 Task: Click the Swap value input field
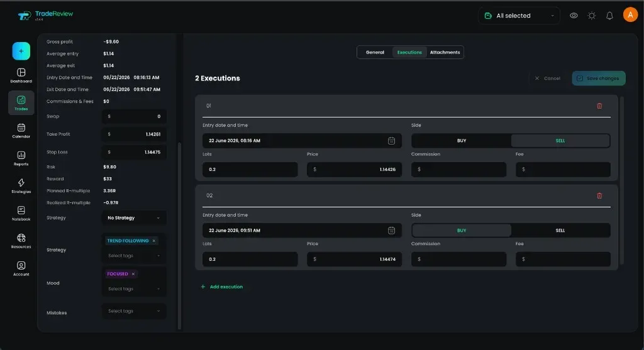(134, 116)
